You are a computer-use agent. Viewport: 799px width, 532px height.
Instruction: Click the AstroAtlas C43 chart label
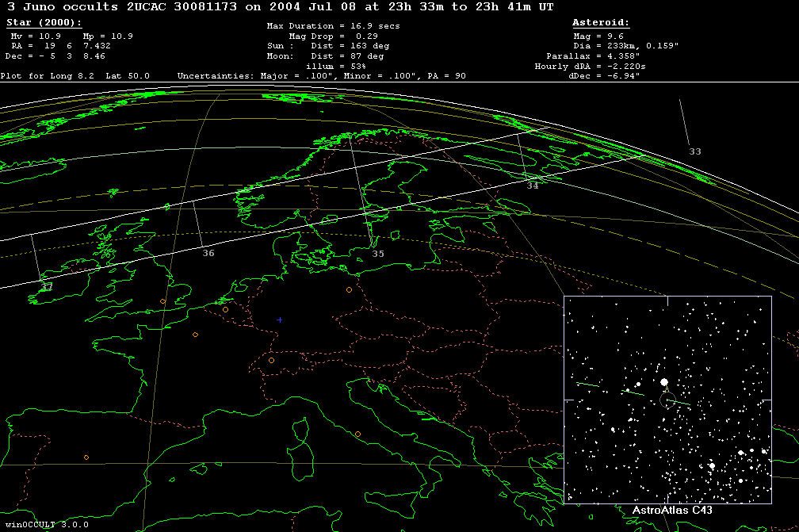tap(672, 511)
